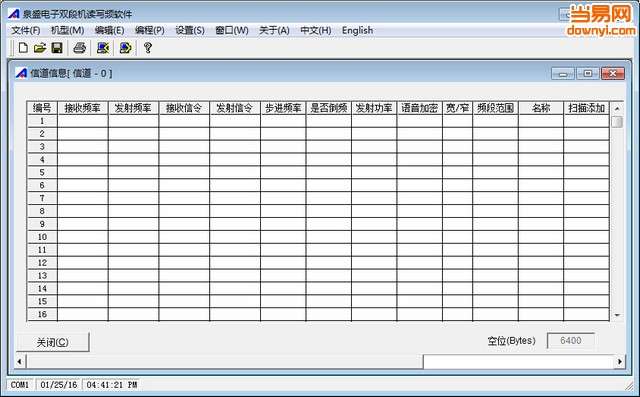Click the 编号 column header
The image size is (640, 397).
coord(42,108)
